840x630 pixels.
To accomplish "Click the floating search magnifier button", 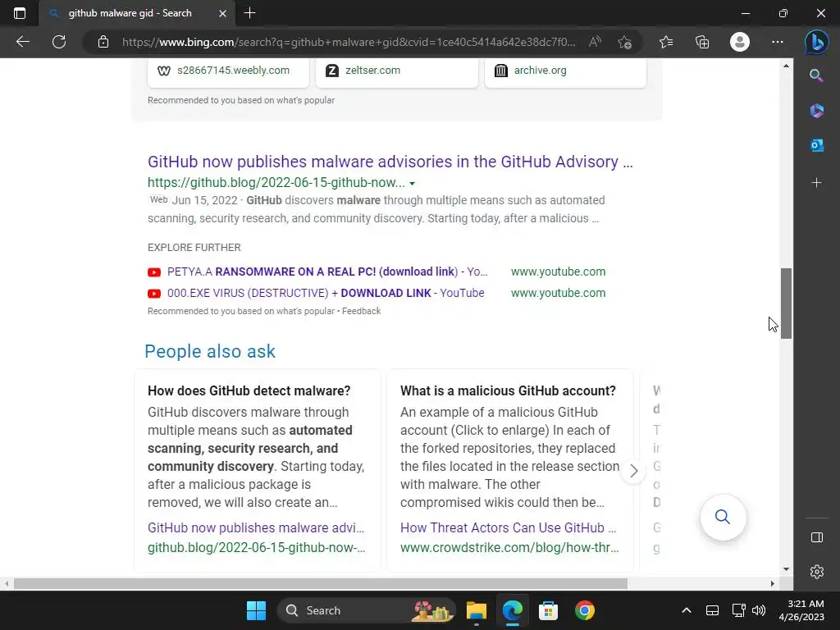I will click(x=723, y=517).
